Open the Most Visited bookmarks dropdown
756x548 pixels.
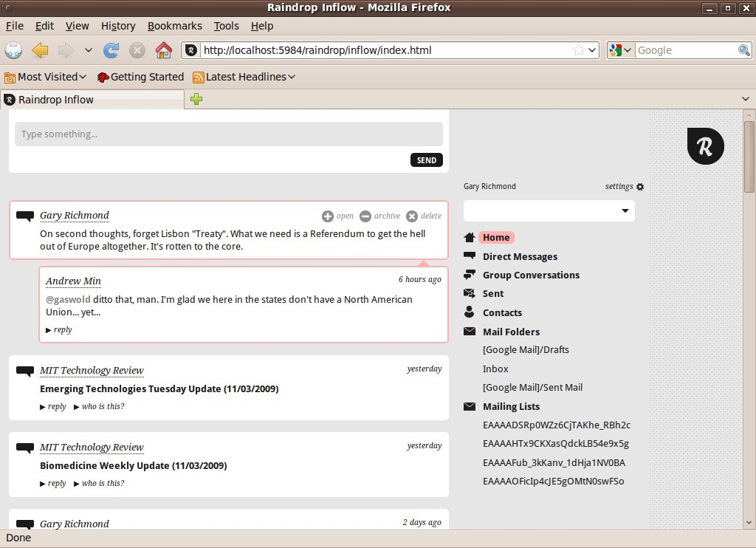83,78
